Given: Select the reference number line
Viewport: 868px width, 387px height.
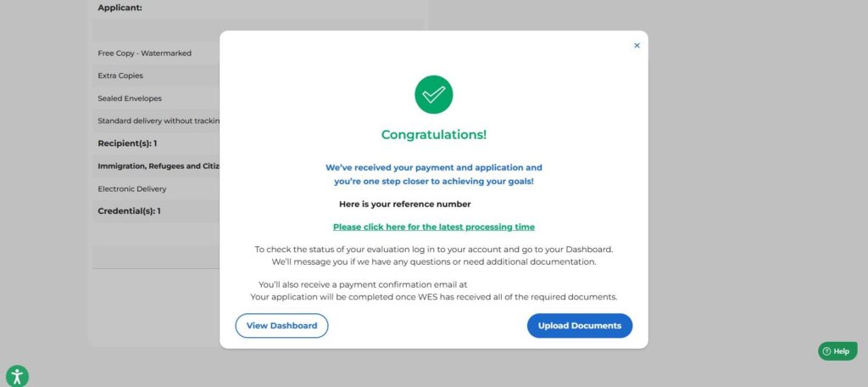Looking at the screenshot, I should (404, 205).
